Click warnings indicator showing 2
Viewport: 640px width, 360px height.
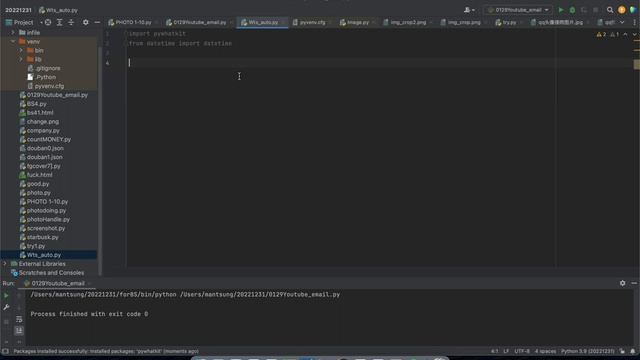[x=601, y=35]
